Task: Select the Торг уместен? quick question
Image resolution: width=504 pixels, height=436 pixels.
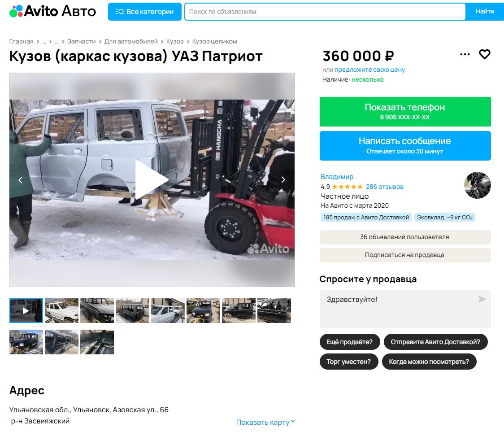Action: [349, 362]
